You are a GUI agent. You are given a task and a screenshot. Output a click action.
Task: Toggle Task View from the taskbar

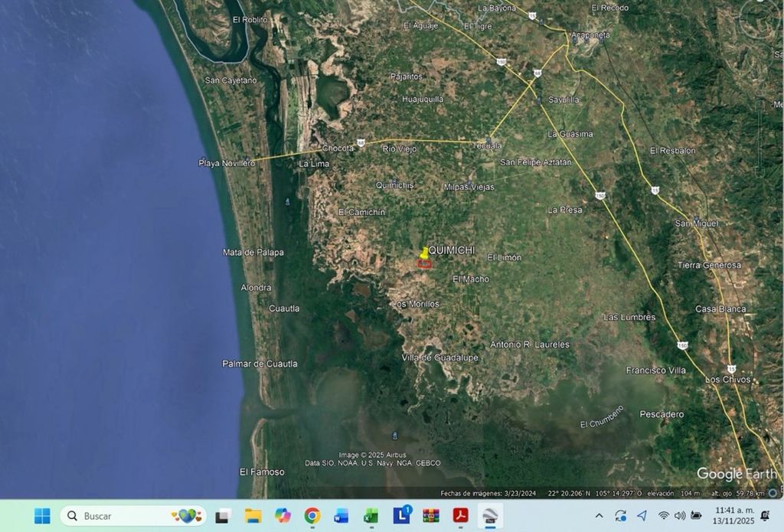223,516
